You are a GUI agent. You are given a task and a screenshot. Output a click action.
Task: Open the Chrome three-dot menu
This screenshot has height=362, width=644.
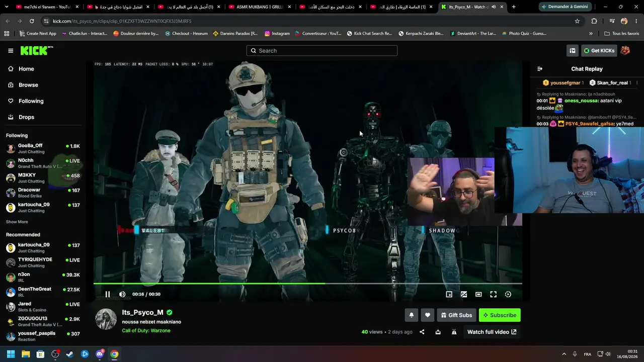tap(636, 21)
